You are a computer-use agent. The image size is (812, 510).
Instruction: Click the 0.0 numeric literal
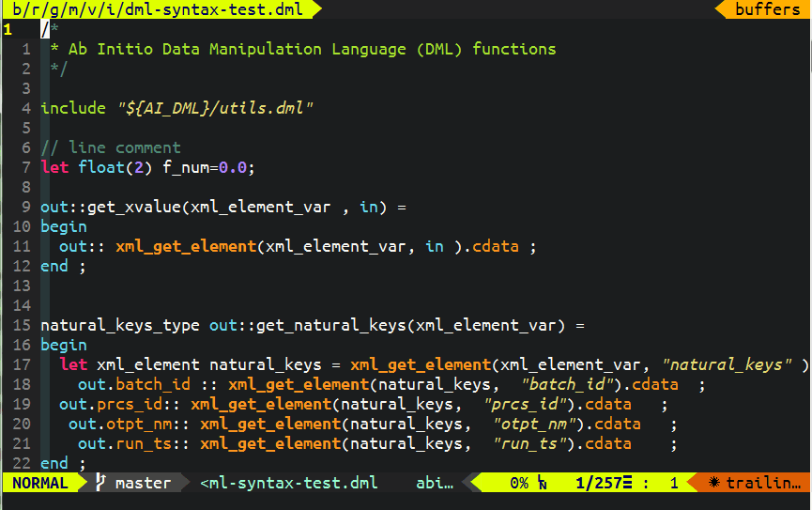pyautogui.click(x=233, y=167)
